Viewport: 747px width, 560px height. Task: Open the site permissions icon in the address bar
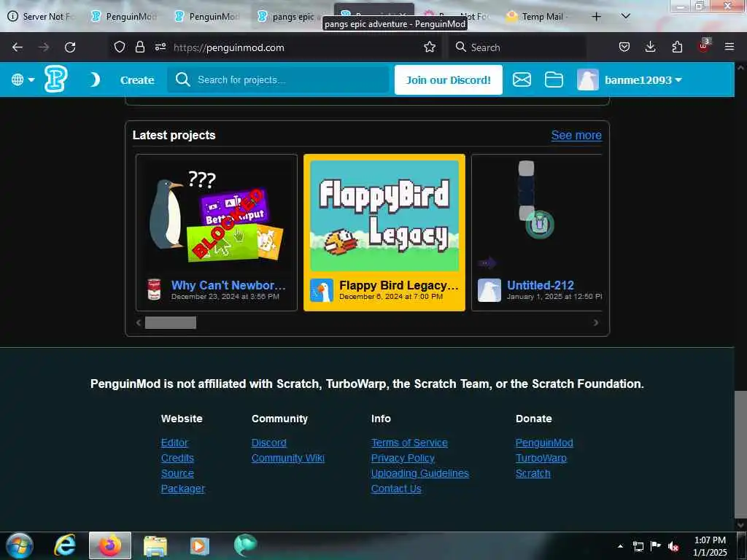pos(160,47)
